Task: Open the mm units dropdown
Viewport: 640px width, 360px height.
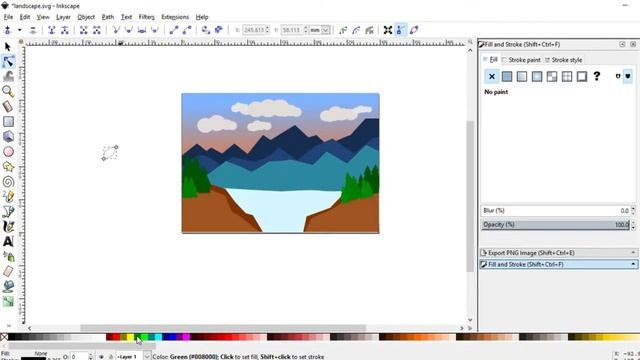Action: pyautogui.click(x=325, y=30)
